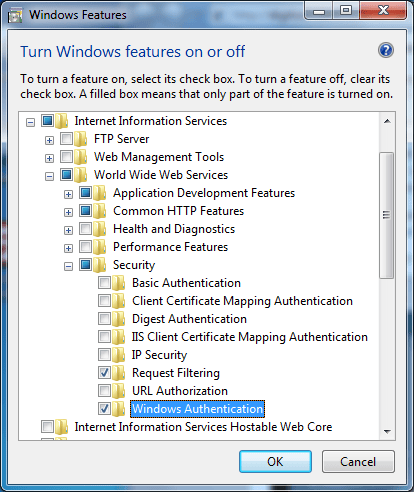Click the Hostable Web Core folder icon

point(62,427)
